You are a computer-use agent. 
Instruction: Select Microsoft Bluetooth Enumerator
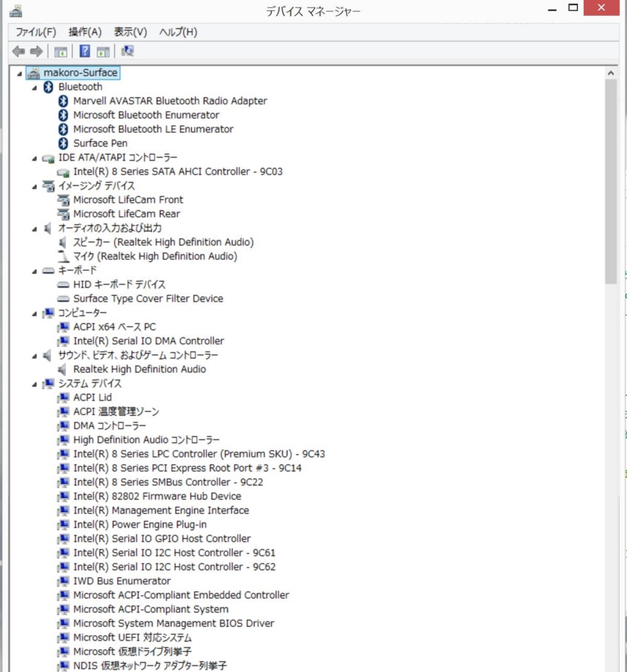(146, 115)
